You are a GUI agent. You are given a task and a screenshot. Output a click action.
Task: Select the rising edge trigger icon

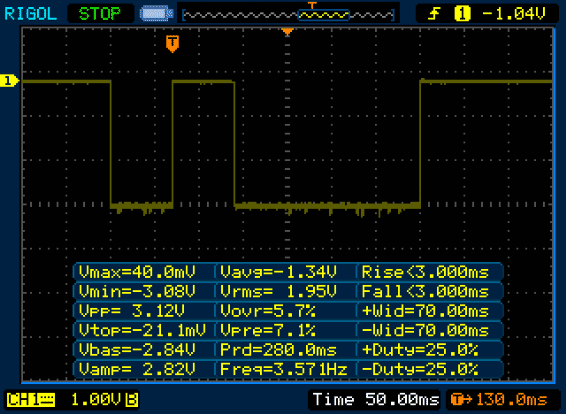tap(434, 14)
